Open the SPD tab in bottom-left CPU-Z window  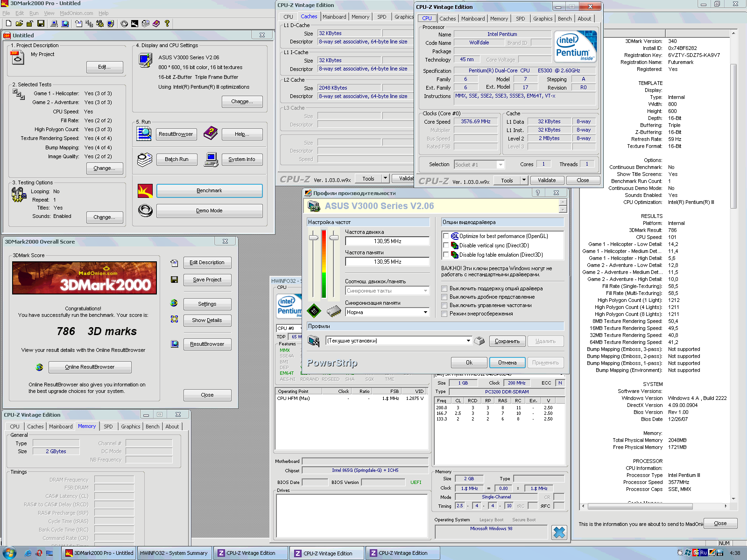(108, 427)
